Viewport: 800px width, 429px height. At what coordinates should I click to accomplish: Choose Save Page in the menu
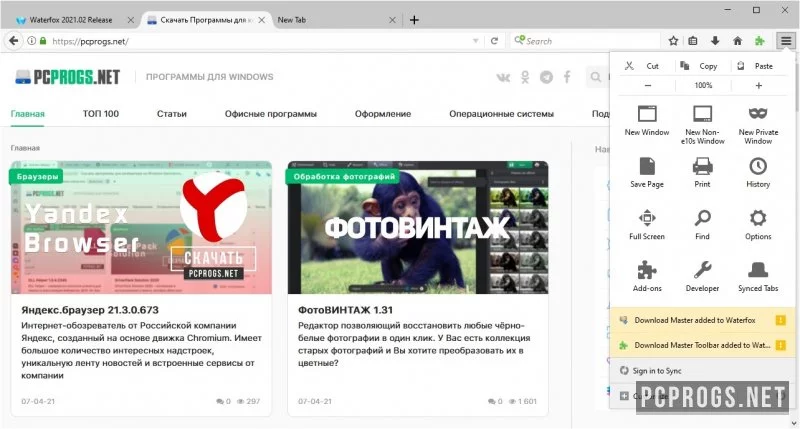(647, 173)
